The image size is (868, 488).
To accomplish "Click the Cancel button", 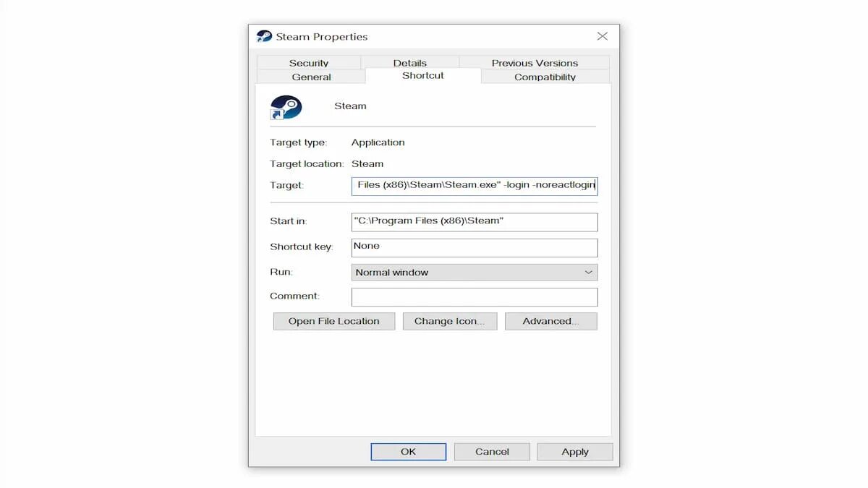I will tap(492, 452).
